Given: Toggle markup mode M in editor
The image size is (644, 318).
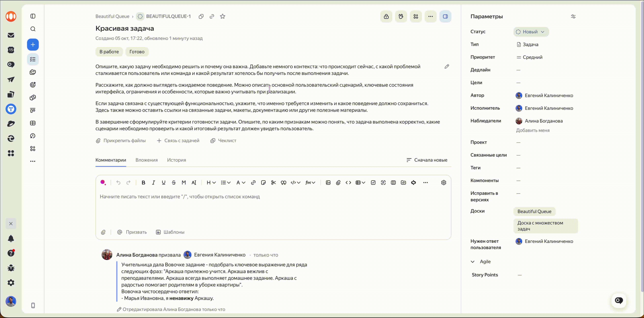Looking at the screenshot, I should 184,183.
